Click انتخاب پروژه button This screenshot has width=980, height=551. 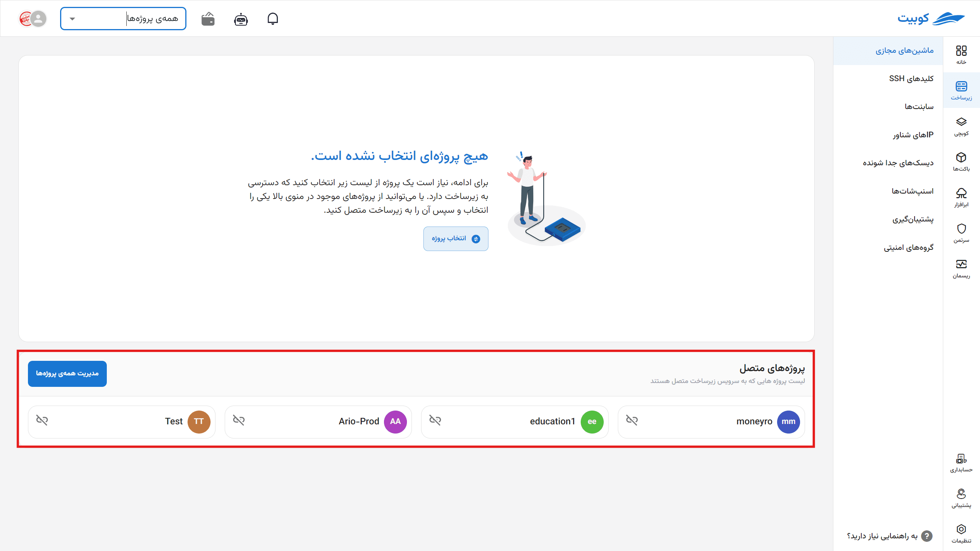(456, 239)
